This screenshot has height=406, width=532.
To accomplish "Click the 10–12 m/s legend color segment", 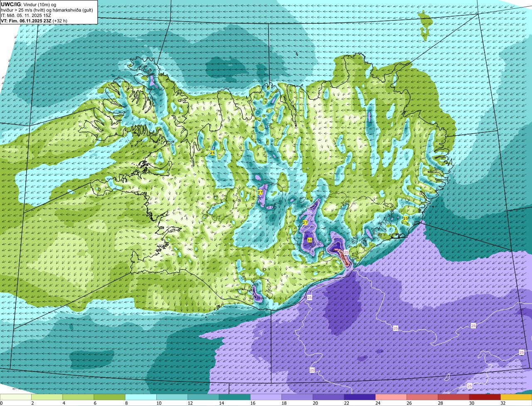I will click(x=172, y=397).
